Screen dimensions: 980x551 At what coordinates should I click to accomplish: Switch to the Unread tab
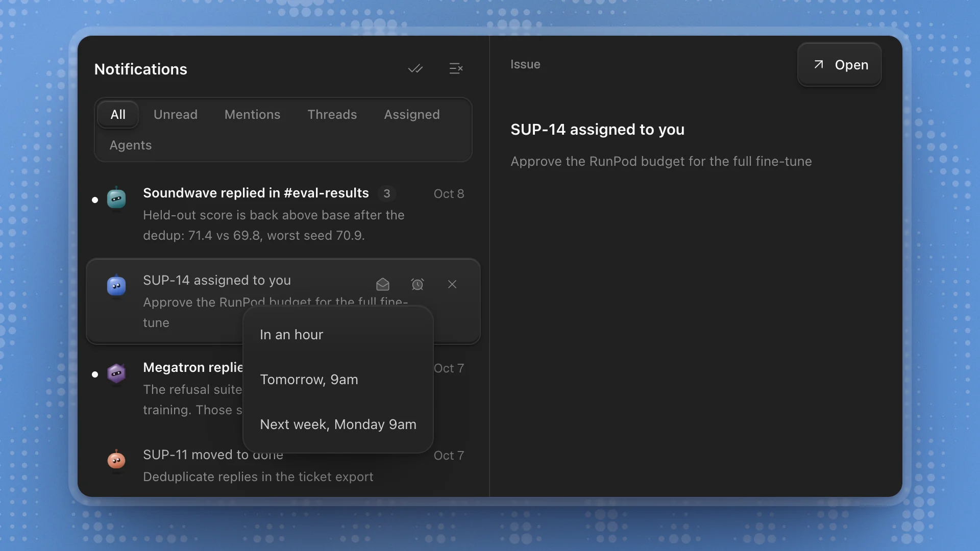pyautogui.click(x=176, y=114)
